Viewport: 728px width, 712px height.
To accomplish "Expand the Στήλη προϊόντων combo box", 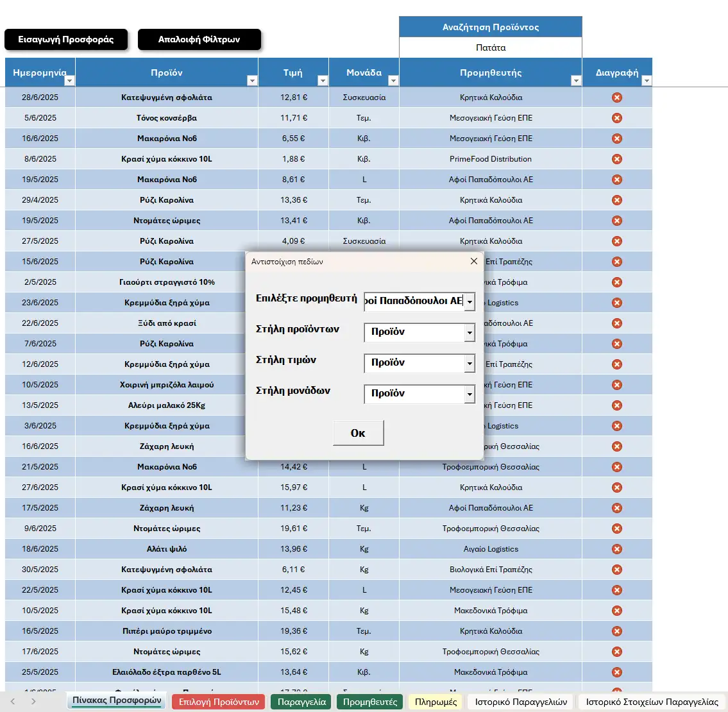I will click(x=470, y=332).
